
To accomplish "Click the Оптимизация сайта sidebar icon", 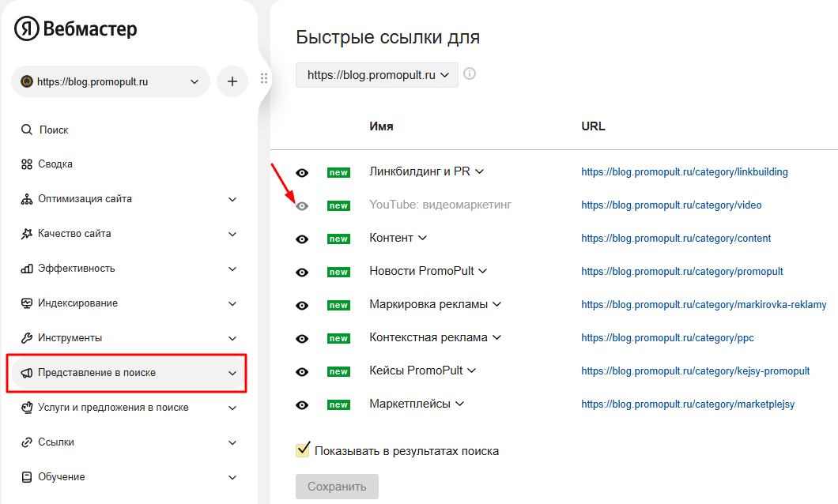I will (26, 199).
